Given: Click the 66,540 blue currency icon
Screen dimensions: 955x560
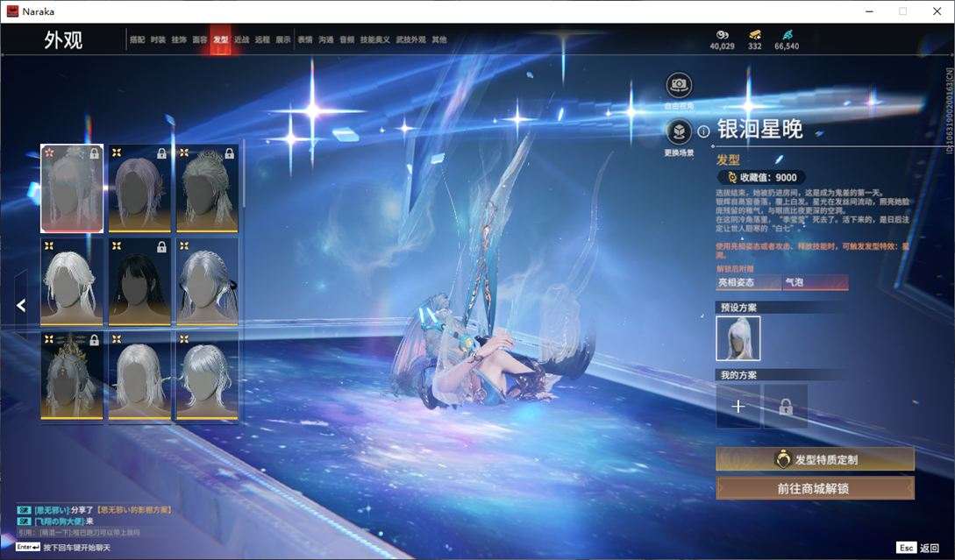Looking at the screenshot, I should coord(787,35).
